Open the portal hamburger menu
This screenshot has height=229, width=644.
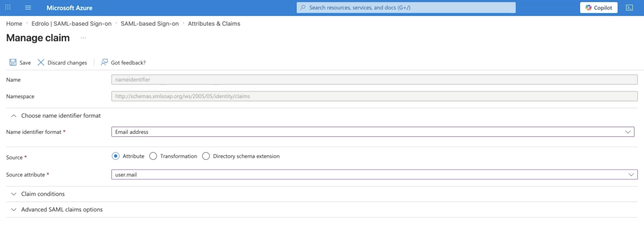click(28, 8)
